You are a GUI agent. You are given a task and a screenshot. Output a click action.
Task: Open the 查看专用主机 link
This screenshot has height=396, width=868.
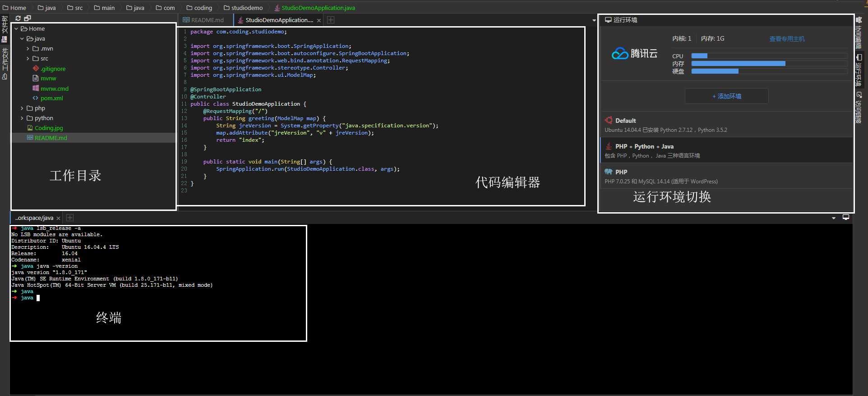[x=787, y=39]
